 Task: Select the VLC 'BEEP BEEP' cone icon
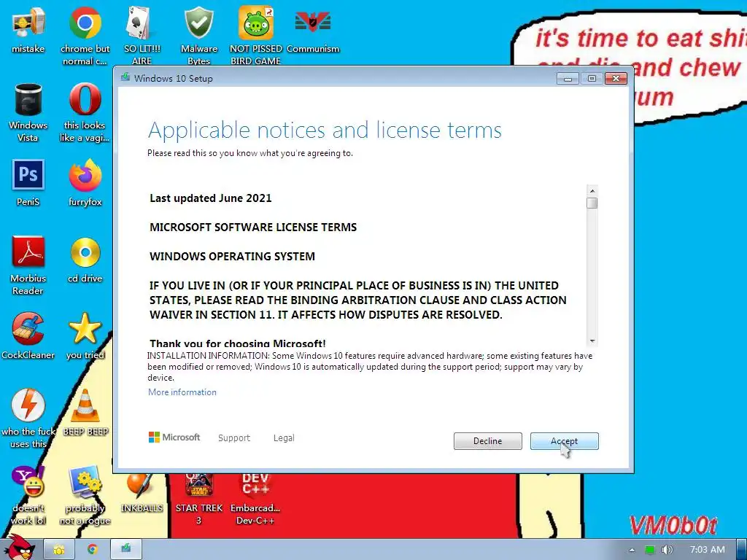point(85,413)
